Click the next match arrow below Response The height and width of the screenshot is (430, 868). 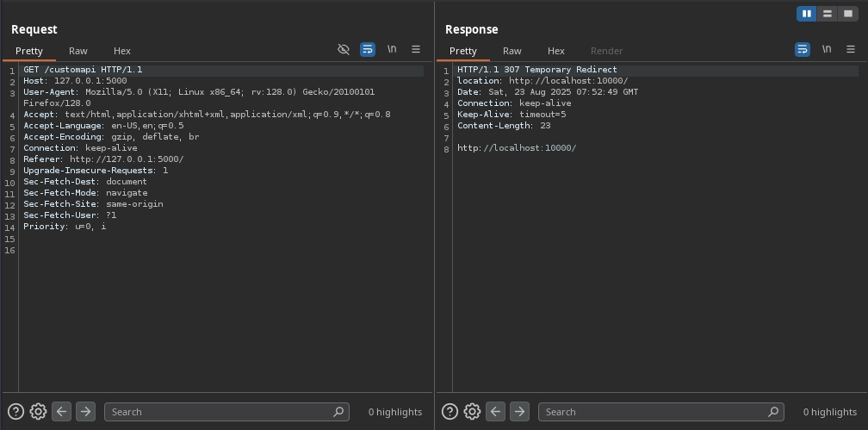[519, 412]
